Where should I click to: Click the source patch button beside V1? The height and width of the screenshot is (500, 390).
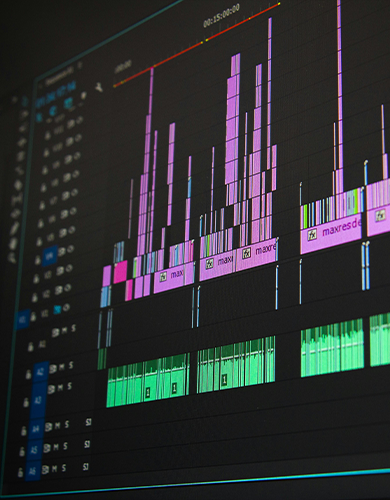pyautogui.click(x=23, y=319)
